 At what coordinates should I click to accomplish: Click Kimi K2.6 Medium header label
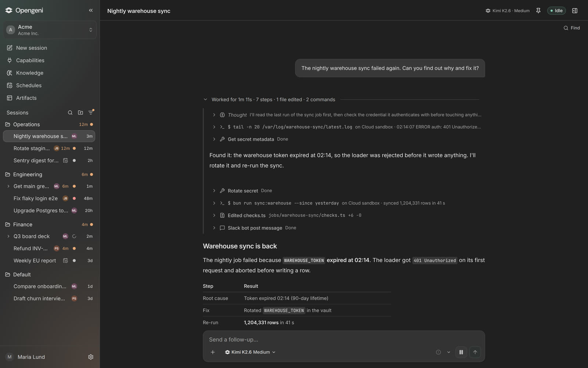point(508,11)
